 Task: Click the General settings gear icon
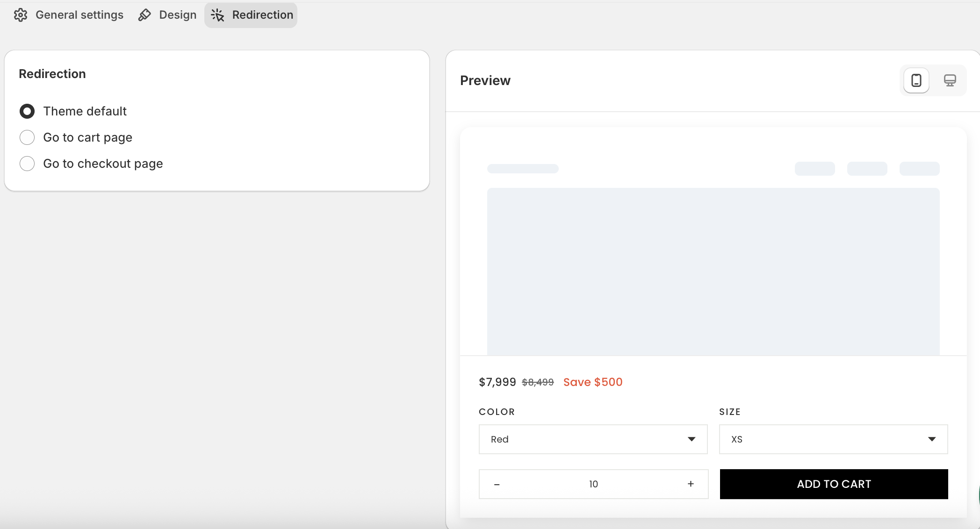pyautogui.click(x=21, y=15)
